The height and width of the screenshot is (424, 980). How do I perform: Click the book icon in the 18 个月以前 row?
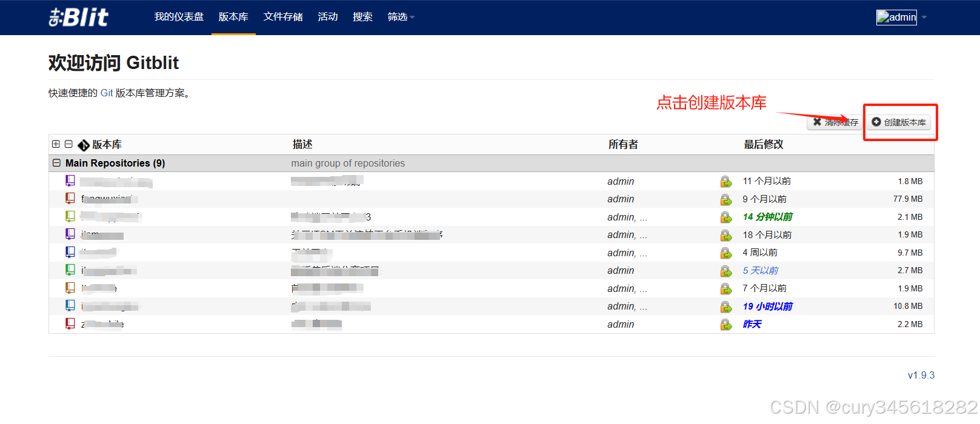click(70, 234)
